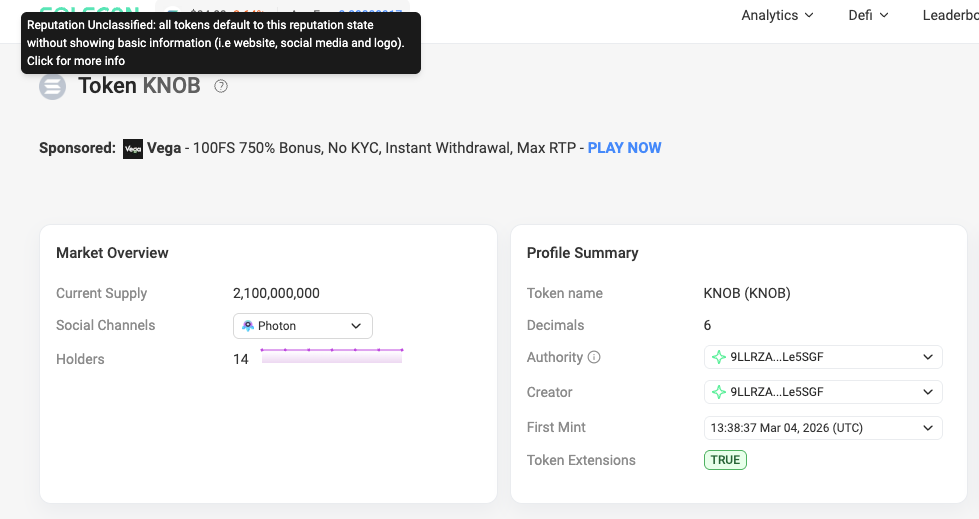
Task: Click the Photon icon in Social Channels
Action: 248,326
